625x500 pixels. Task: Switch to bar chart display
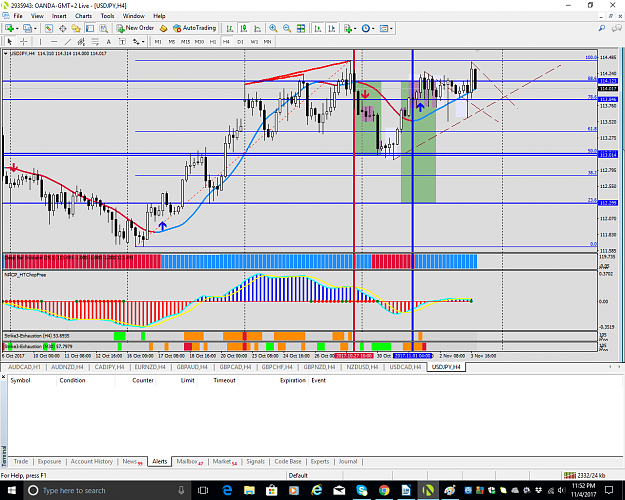230,28
